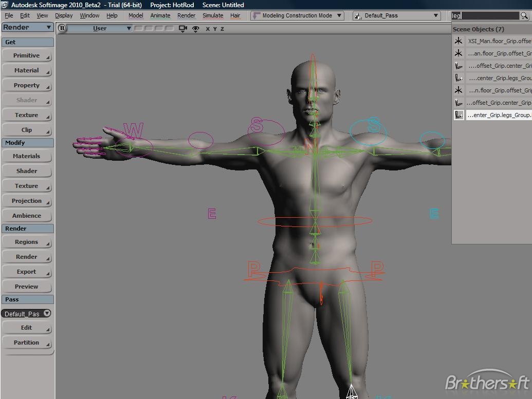Open the Modeling Construction Mode dropdown
This screenshot has height=399, width=532.
point(297,15)
